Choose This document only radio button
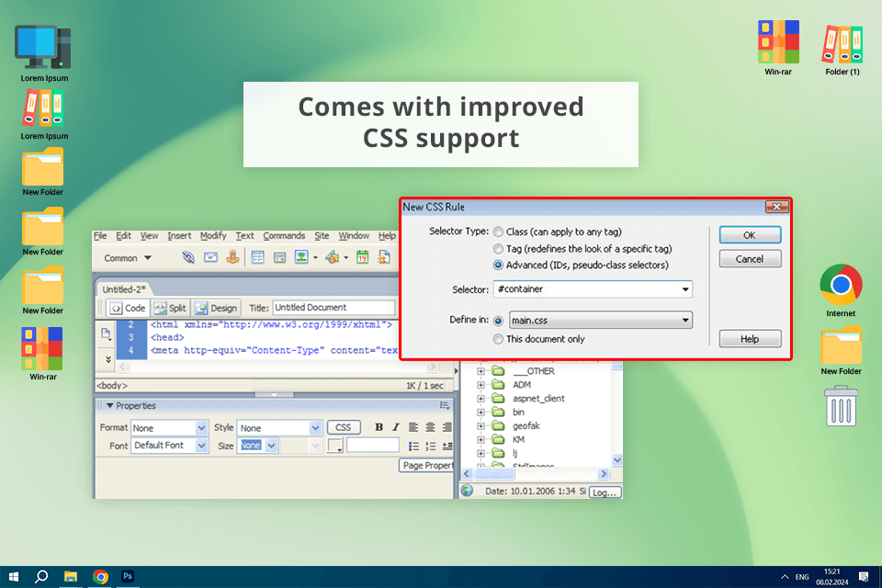 [x=498, y=339]
